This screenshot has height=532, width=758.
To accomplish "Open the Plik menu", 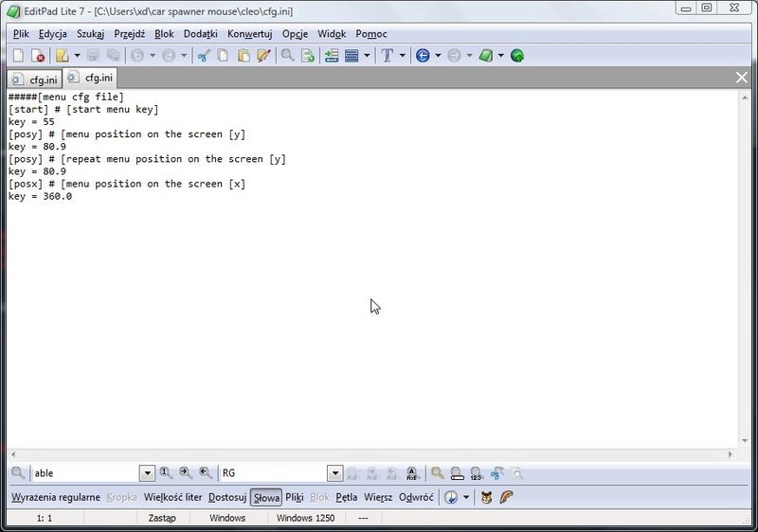I will click(x=21, y=34).
